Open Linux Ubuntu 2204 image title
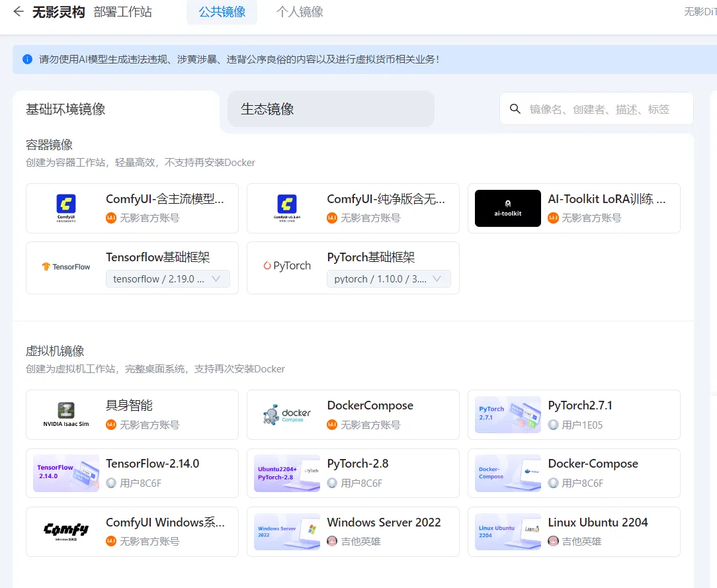717x588 pixels. pyautogui.click(x=598, y=522)
